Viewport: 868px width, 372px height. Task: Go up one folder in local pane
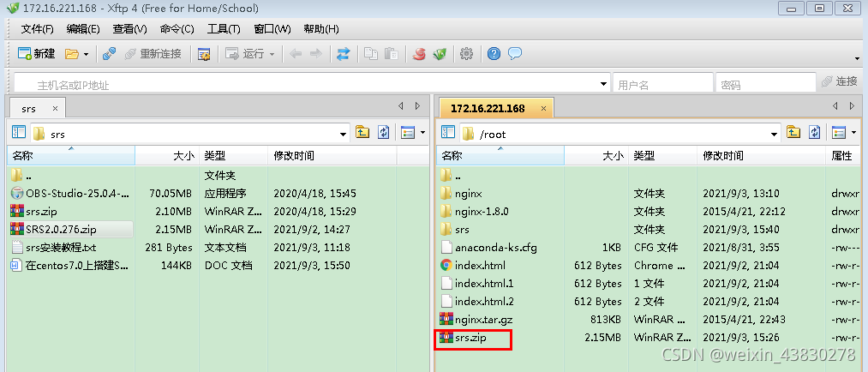point(362,132)
